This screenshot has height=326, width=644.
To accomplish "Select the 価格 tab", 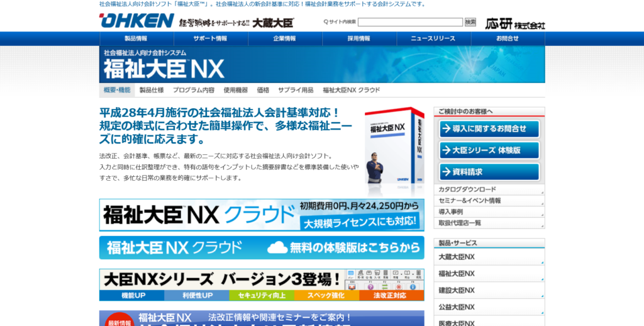I will 263,90.
